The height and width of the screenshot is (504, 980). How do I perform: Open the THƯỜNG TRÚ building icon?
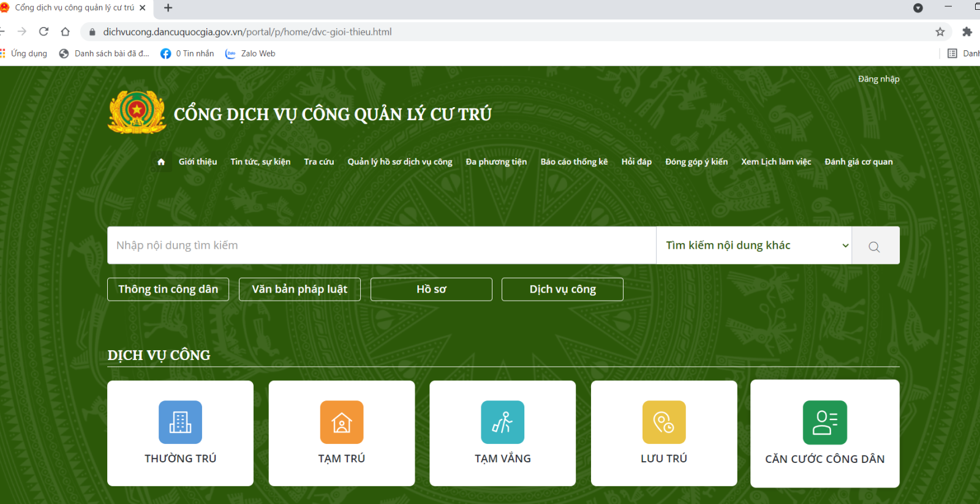180,422
